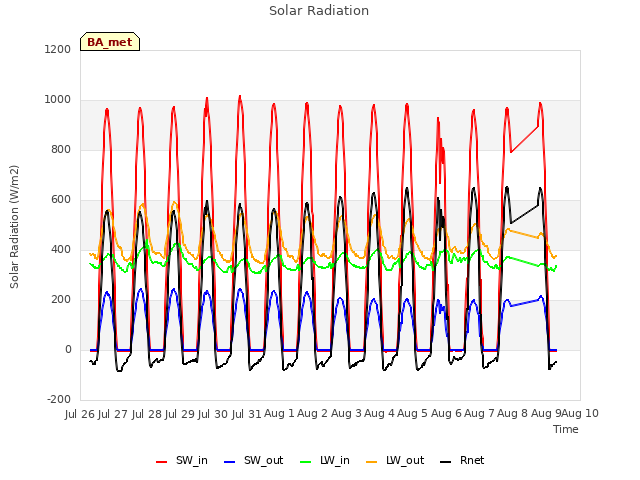The image size is (640, 480).
Task: Click the 800 y-axis tick label
Action: click(61, 149)
